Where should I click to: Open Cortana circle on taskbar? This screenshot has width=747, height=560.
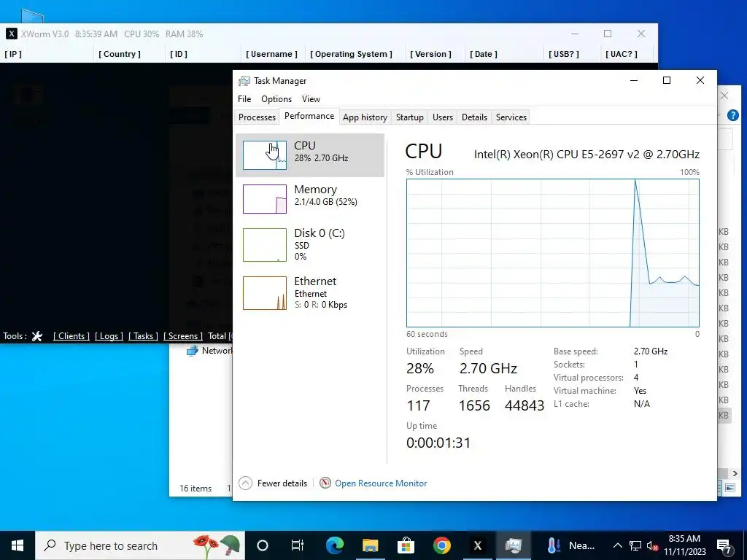(x=263, y=545)
